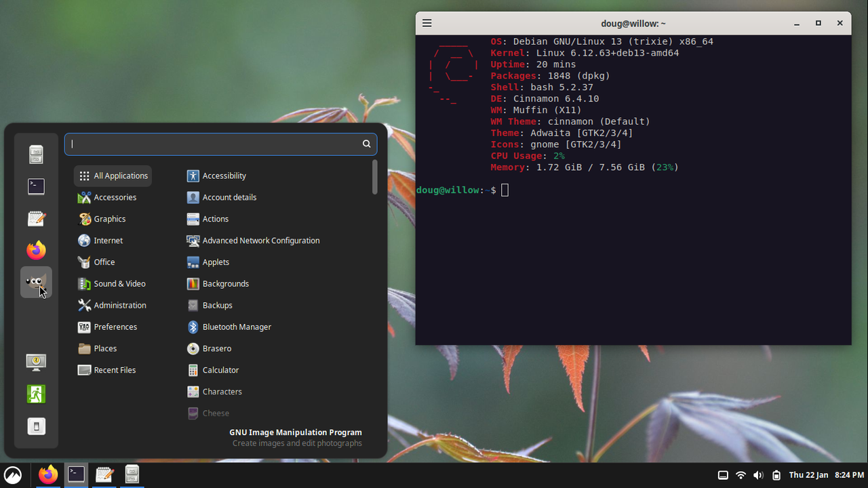Log out using the green exit icon

tap(36, 394)
